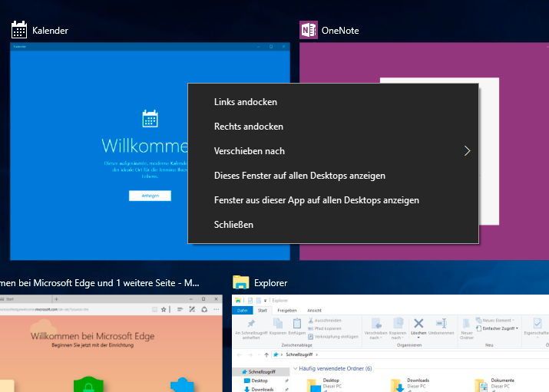
Task: Click the blue puzzle piece icon on Edge page
Action: click(x=183, y=384)
